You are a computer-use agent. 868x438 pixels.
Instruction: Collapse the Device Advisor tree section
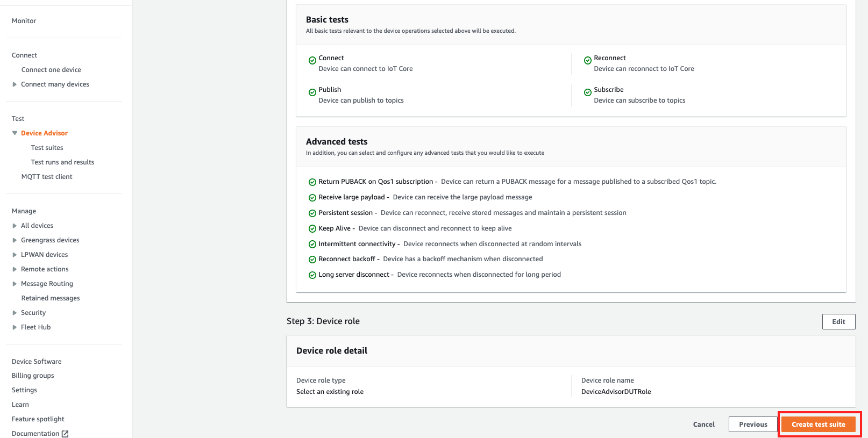click(x=15, y=133)
